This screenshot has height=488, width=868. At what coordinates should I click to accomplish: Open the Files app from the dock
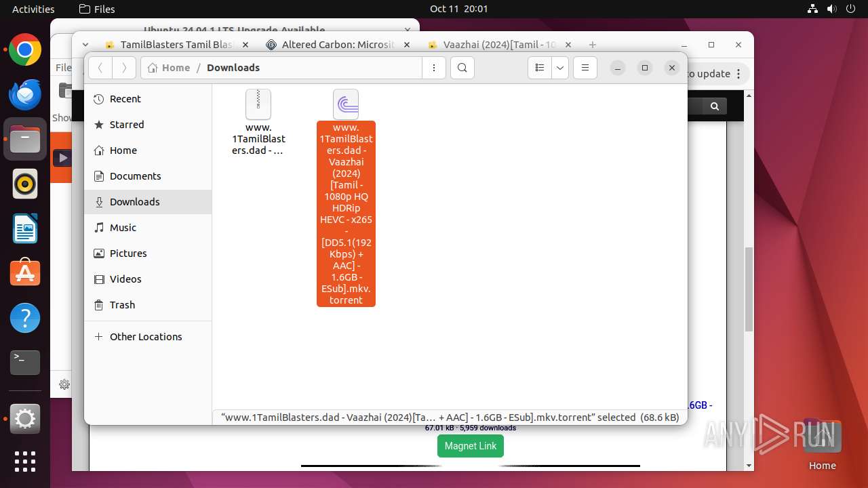click(25, 140)
